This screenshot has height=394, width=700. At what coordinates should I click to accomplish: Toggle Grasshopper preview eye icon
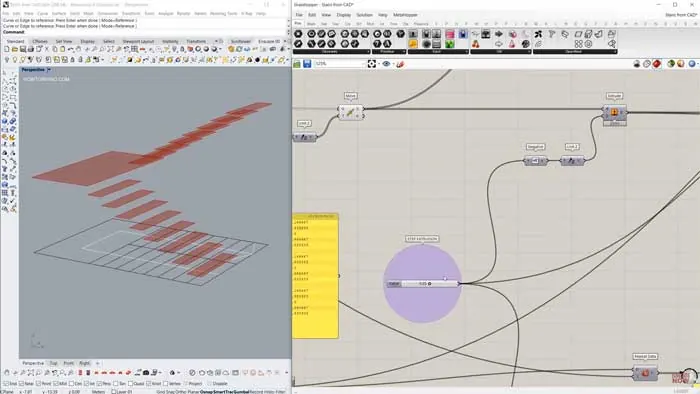pos(386,64)
